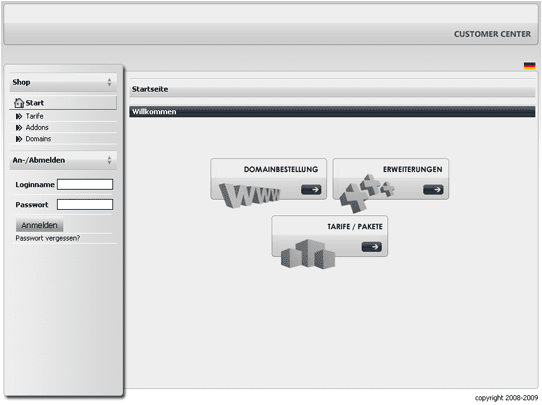
Task: Click the Anmelden login button
Action: [x=39, y=225]
